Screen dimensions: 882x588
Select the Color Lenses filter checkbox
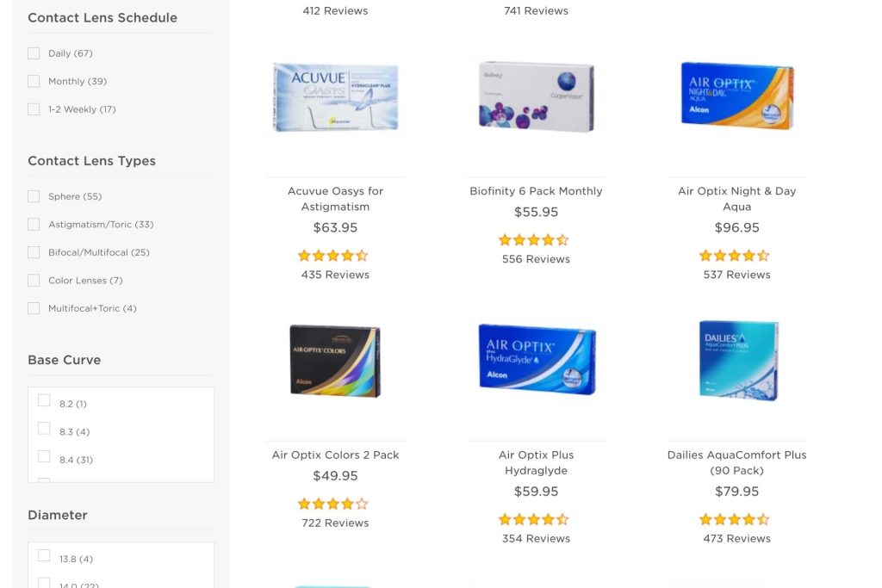34,281
